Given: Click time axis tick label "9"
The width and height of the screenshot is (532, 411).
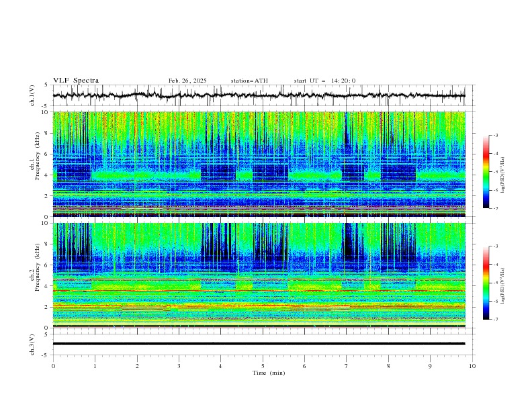Looking at the screenshot, I should [430, 366].
